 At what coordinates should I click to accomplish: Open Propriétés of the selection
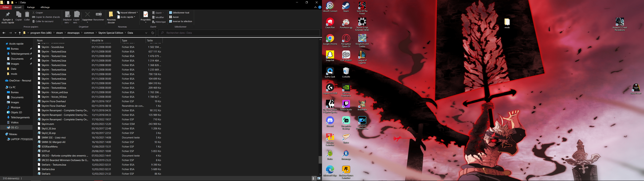pos(146,17)
